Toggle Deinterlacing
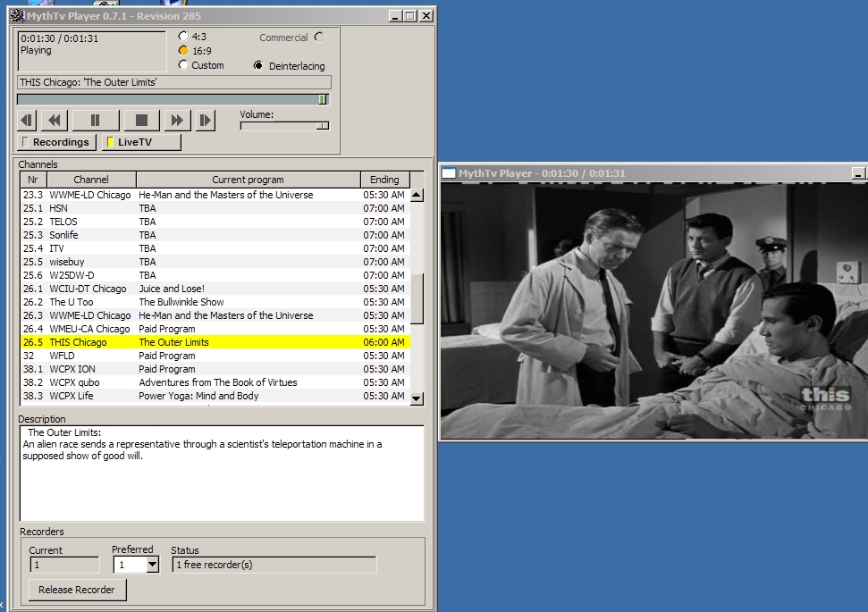Screen dimensions: 868x612 [x=258, y=66]
